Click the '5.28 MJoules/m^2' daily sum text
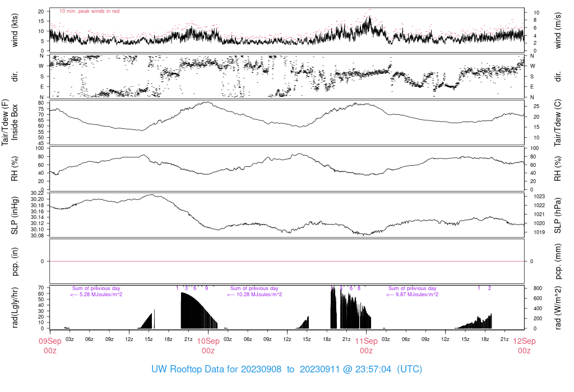 pos(101,295)
